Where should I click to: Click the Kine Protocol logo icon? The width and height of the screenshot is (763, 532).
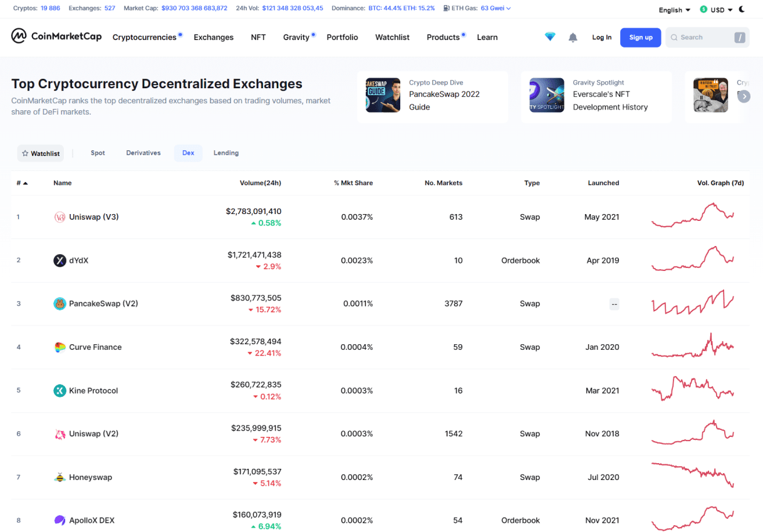point(60,391)
